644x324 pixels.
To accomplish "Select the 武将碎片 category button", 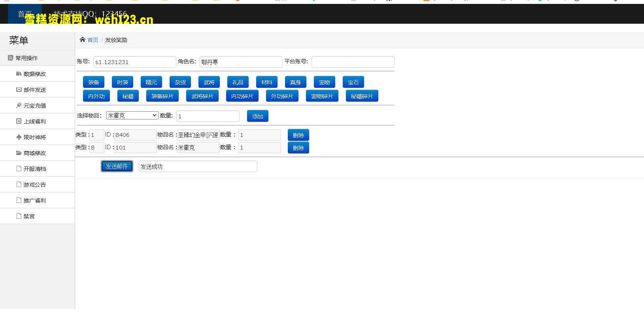I will (202, 96).
